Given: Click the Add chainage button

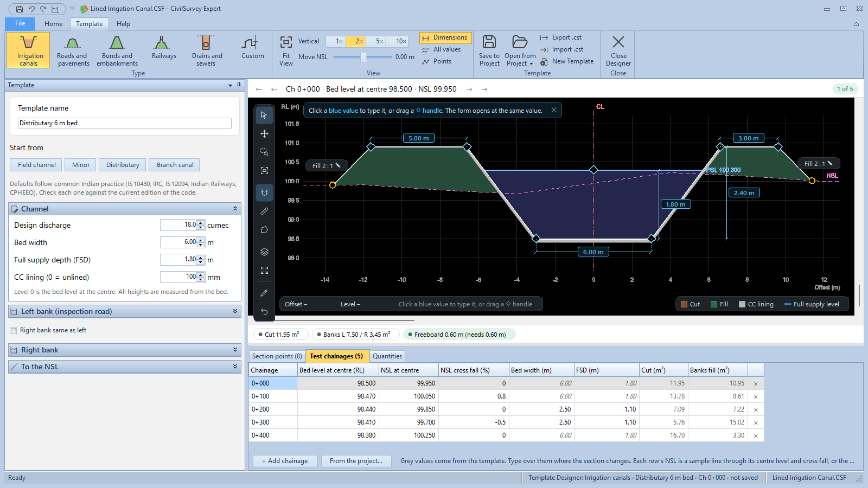Looking at the screenshot, I should point(285,461).
